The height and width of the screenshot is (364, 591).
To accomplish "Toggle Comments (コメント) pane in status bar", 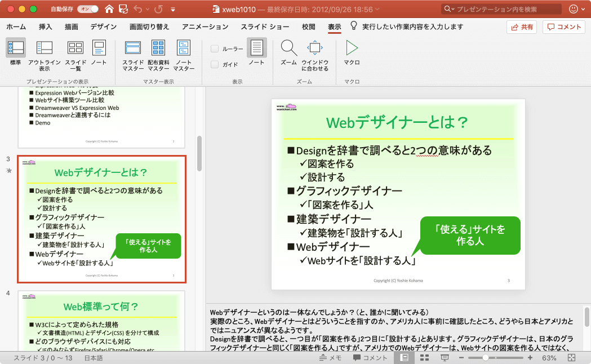I will 370,358.
